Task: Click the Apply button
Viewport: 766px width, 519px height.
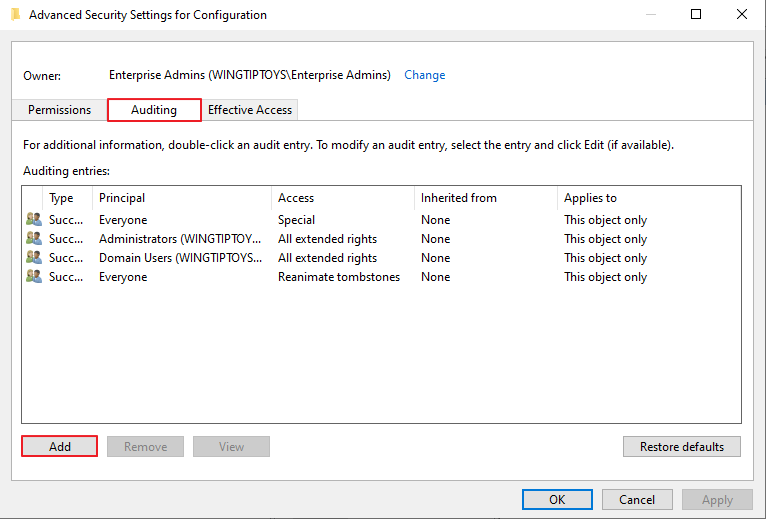Action: [717, 499]
